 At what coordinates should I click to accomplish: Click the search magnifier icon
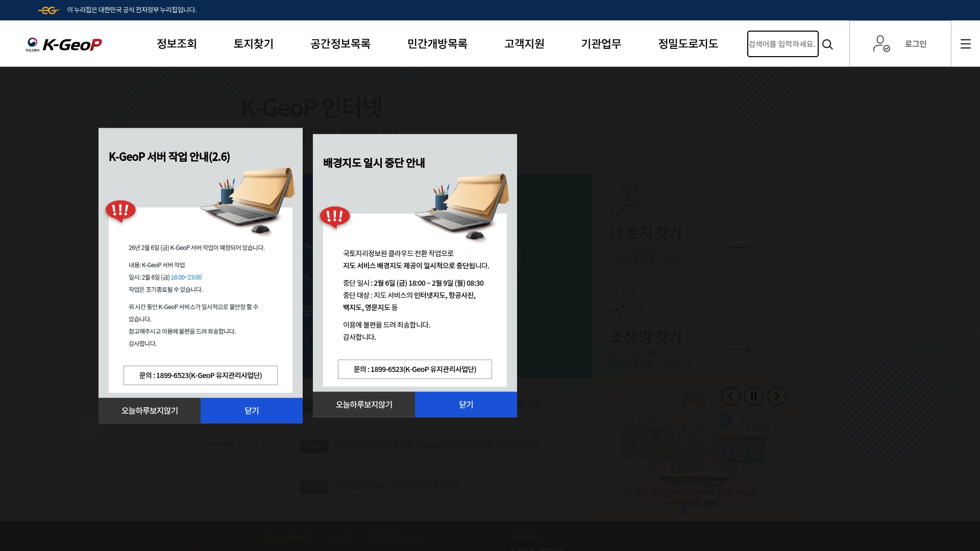(828, 44)
